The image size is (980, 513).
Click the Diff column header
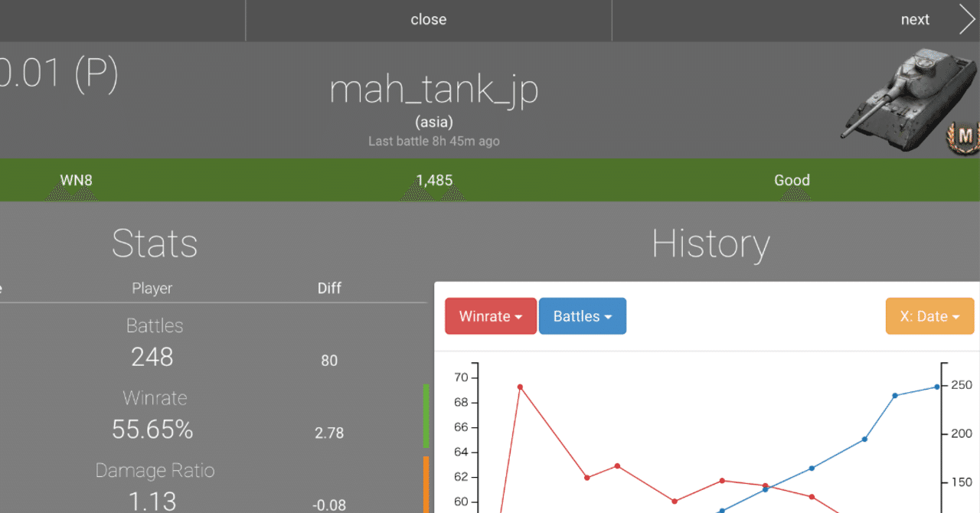[329, 288]
